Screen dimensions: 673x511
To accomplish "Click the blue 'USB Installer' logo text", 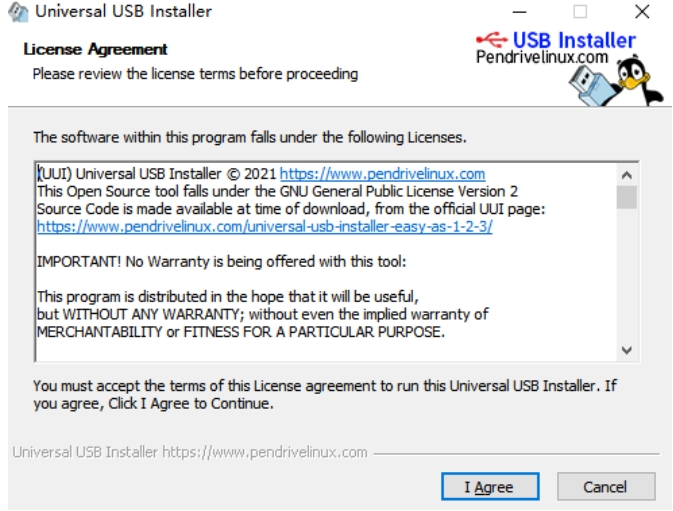I will 574,40.
